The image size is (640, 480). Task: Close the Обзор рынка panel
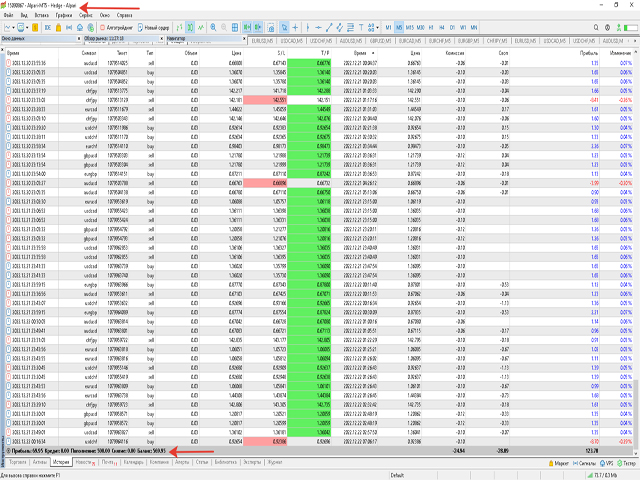pyautogui.click(x=161, y=39)
